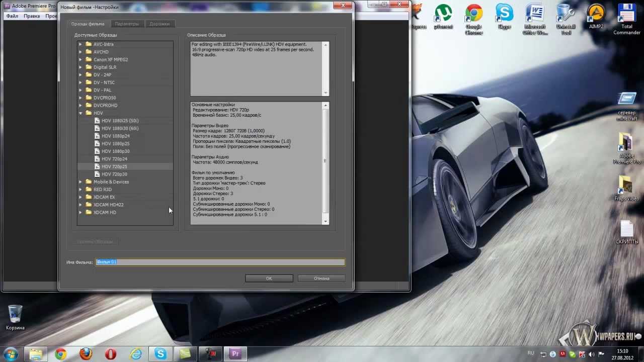Launch AIMP2 desktop shortcut
This screenshot has height=362, width=644.
click(x=596, y=17)
